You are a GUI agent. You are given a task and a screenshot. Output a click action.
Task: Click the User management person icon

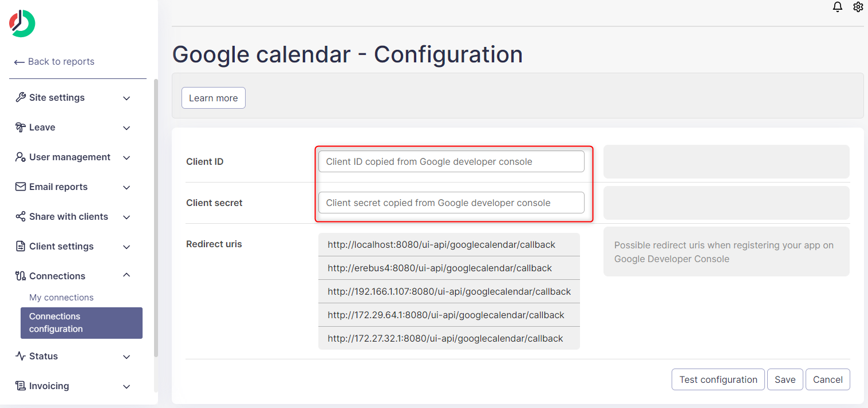pos(21,157)
